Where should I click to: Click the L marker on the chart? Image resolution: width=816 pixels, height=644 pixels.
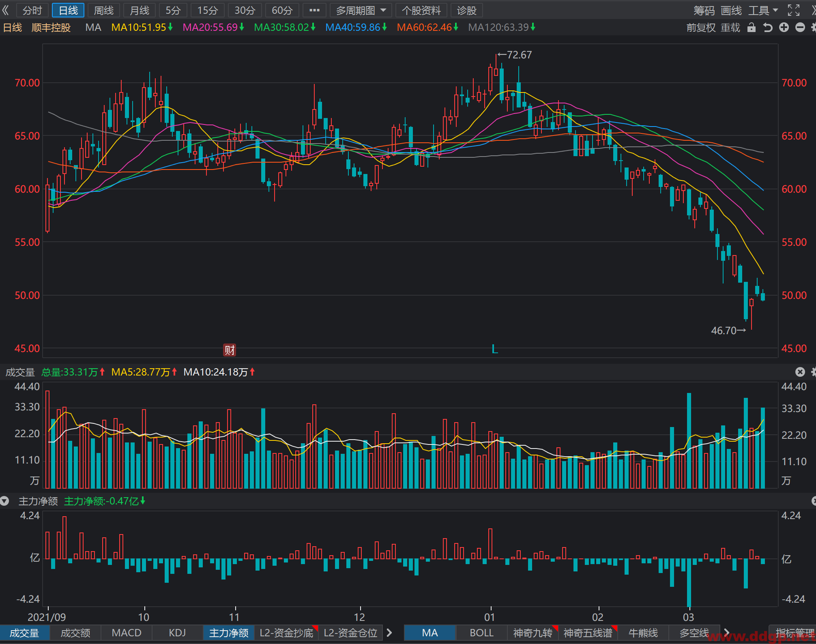click(494, 349)
